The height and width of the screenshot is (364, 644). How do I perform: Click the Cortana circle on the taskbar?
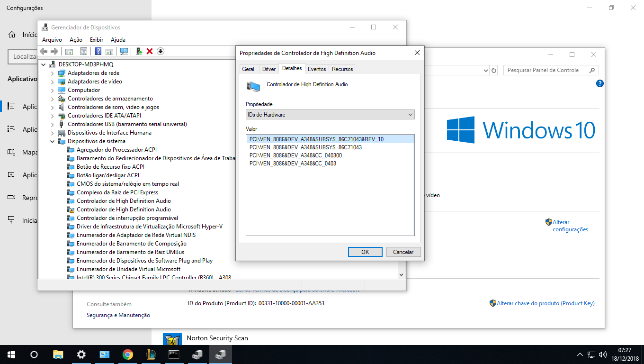pos(34,354)
